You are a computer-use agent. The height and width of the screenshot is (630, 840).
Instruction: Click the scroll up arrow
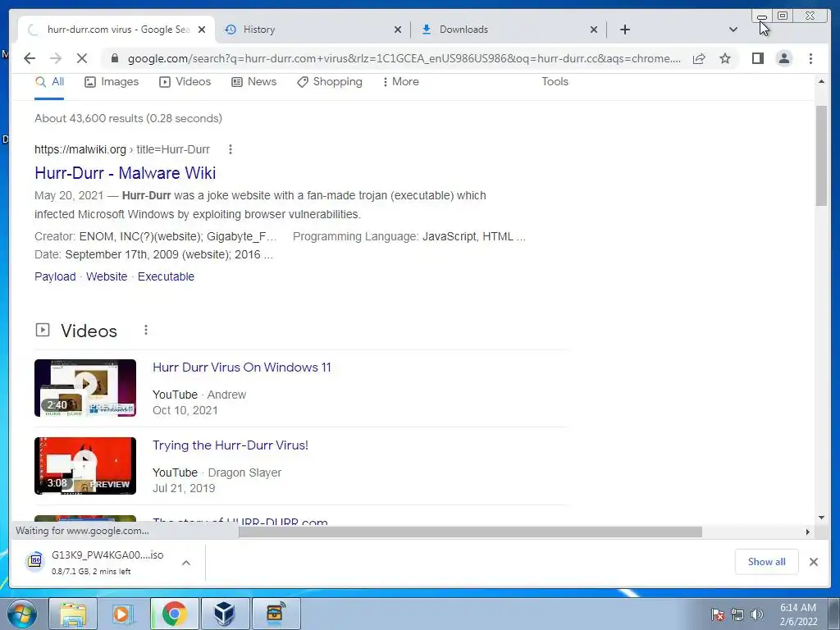[x=821, y=81]
